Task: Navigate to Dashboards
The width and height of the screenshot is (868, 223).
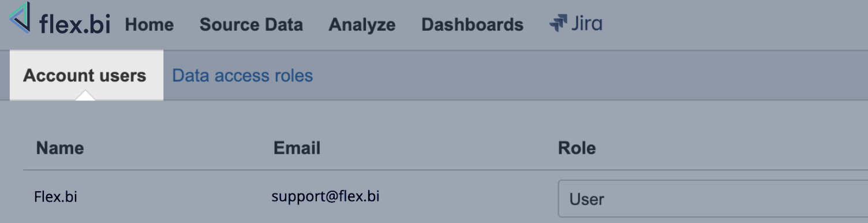Action: tap(472, 24)
